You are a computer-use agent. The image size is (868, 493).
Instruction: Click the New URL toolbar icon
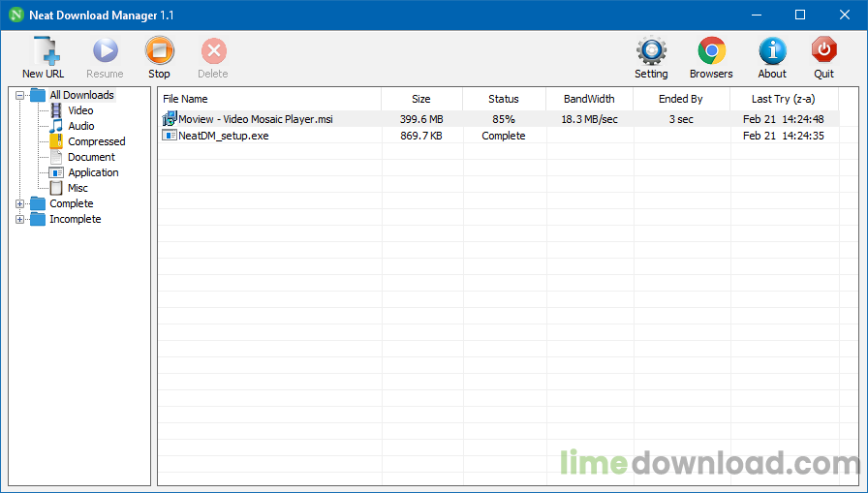click(x=46, y=51)
